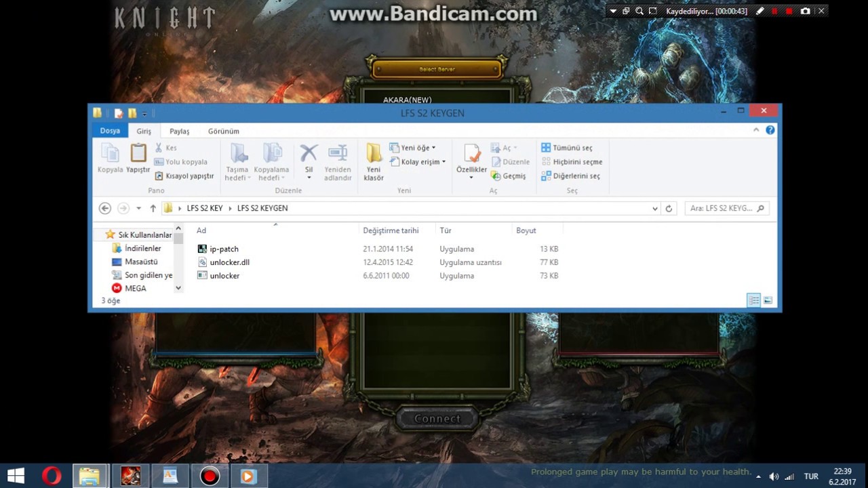This screenshot has height=488, width=868.
Task: Click Bandicam stop recording button
Action: coord(789,12)
